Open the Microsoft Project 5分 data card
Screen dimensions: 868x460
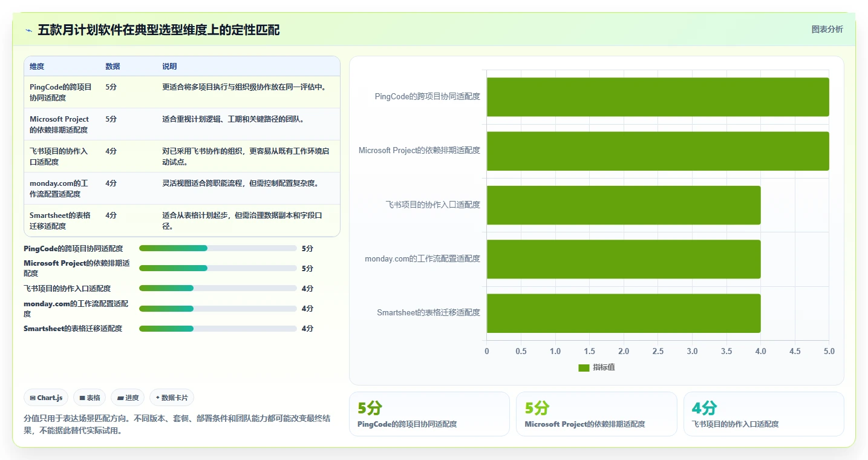(x=596, y=414)
